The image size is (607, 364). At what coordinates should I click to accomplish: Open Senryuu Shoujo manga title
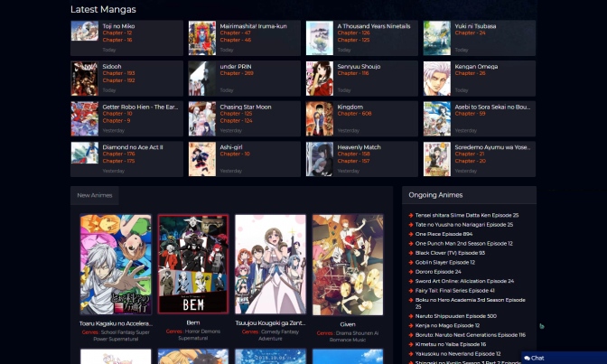(359, 66)
